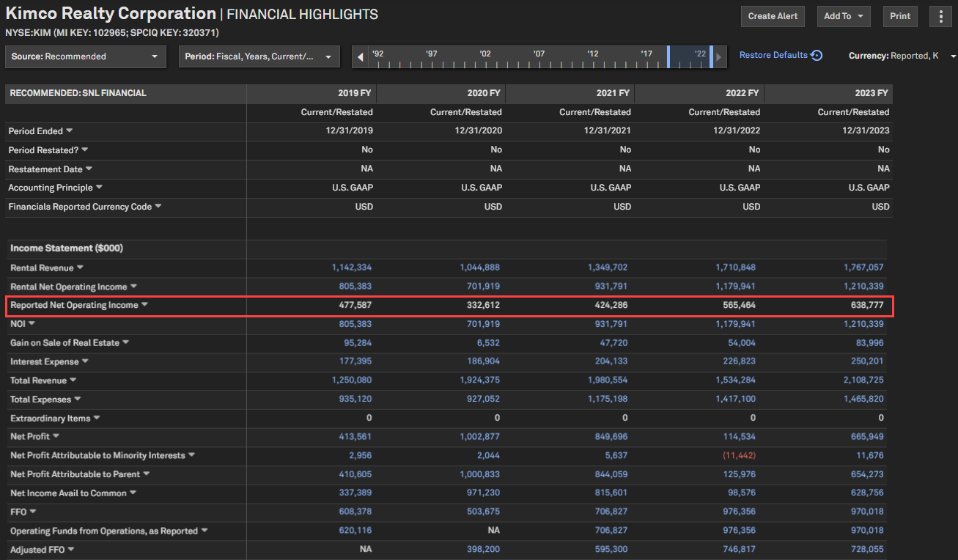958x560 pixels.
Task: Click the '02 marker on the timeline
Action: tap(485, 54)
